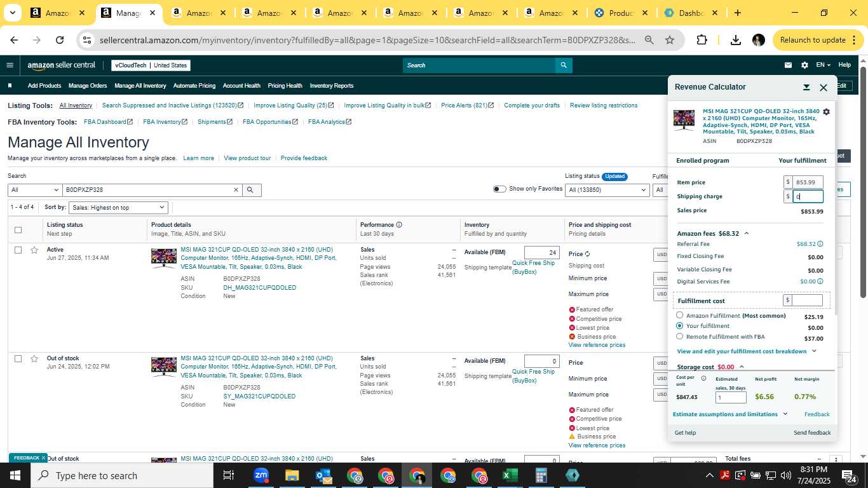Click the page vertical scrollbar

pyautogui.click(x=863, y=181)
